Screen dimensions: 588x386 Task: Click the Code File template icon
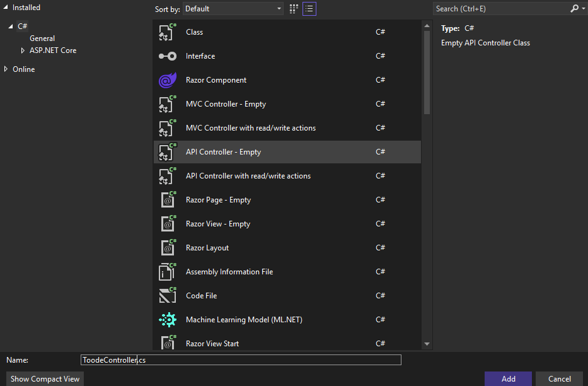(x=167, y=296)
